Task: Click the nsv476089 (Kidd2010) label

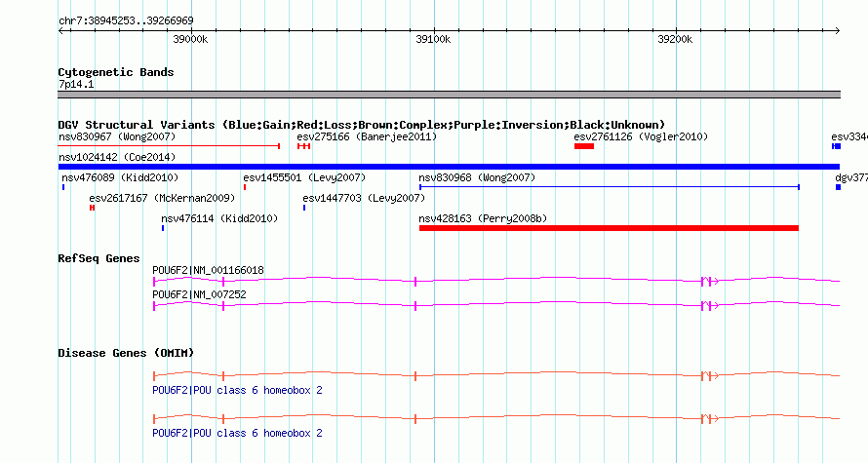Action: click(x=120, y=177)
